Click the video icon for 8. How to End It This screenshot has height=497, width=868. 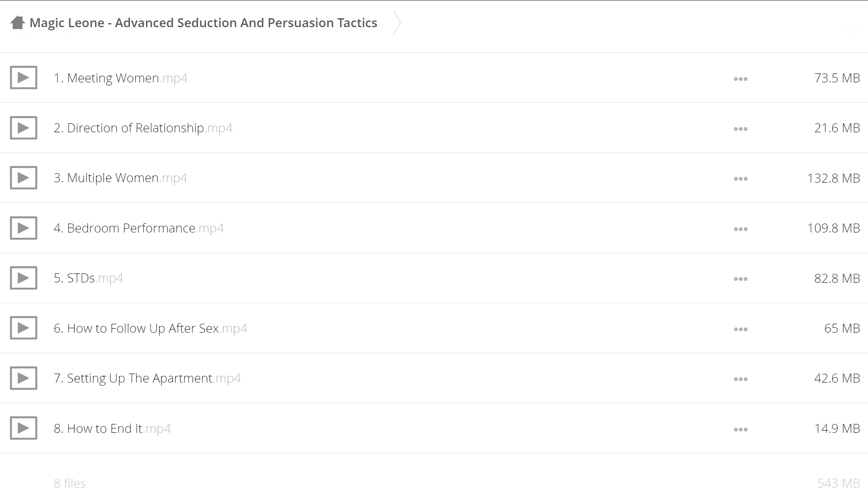[24, 428]
